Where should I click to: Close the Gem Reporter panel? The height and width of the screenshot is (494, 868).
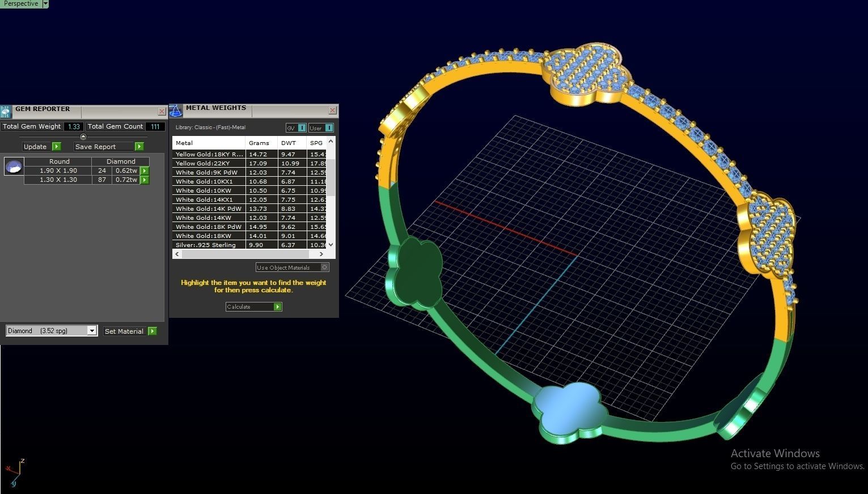[x=162, y=112]
